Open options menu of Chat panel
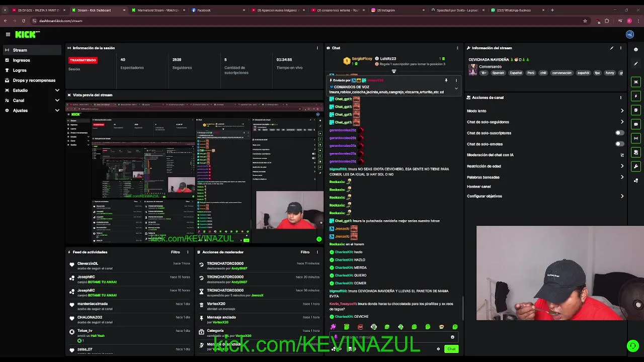644x362 pixels. tap(457, 48)
